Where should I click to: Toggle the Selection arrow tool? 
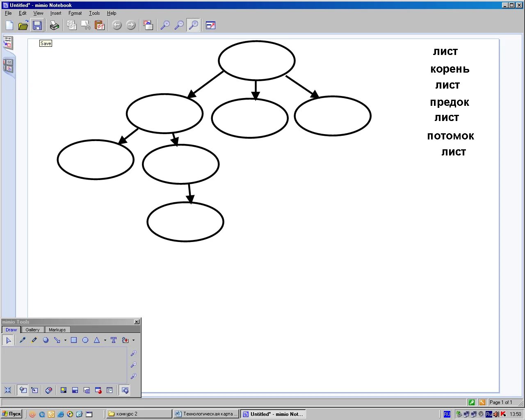[8, 340]
